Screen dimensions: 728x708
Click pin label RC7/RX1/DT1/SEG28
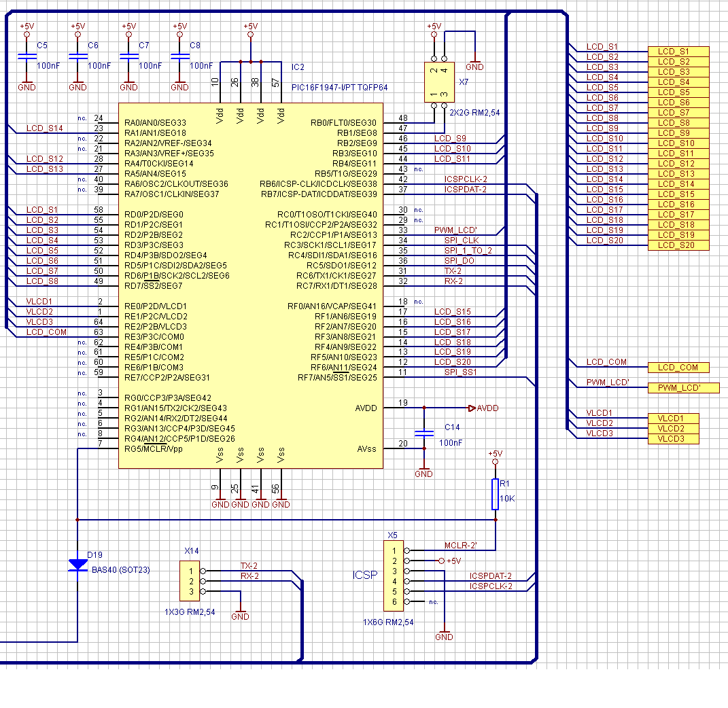click(336, 286)
